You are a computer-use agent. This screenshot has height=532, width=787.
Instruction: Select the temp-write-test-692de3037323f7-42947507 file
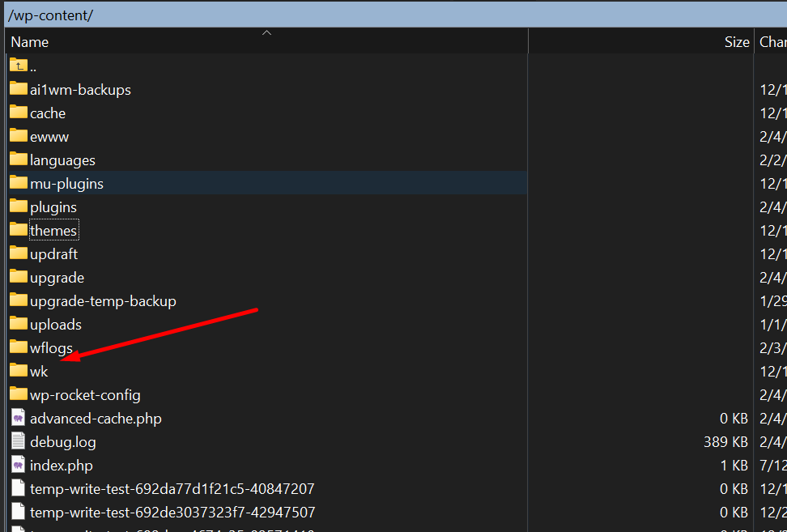click(172, 513)
